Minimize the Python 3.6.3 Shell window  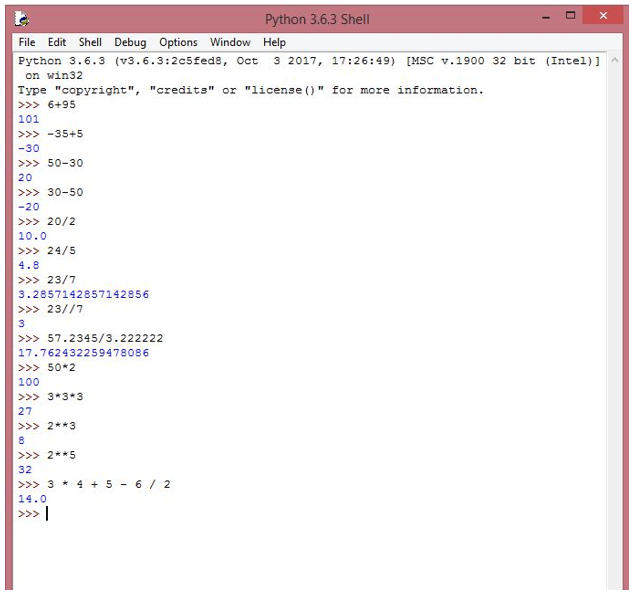point(546,17)
